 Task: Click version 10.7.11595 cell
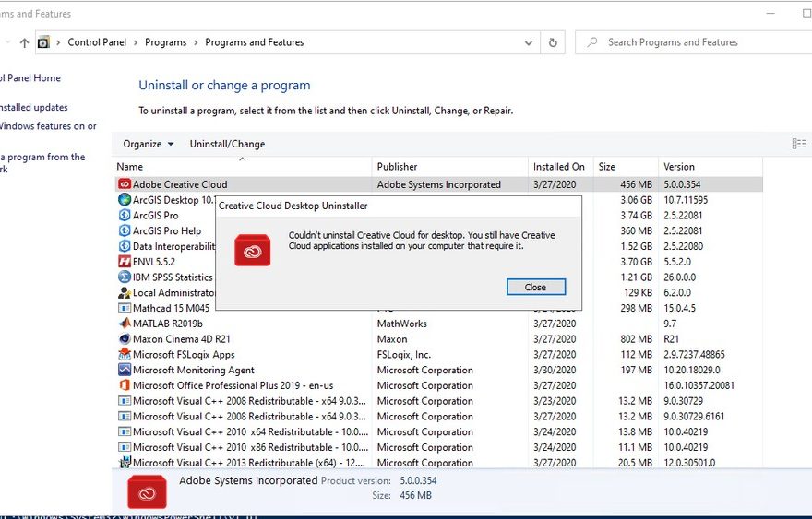[x=686, y=200]
